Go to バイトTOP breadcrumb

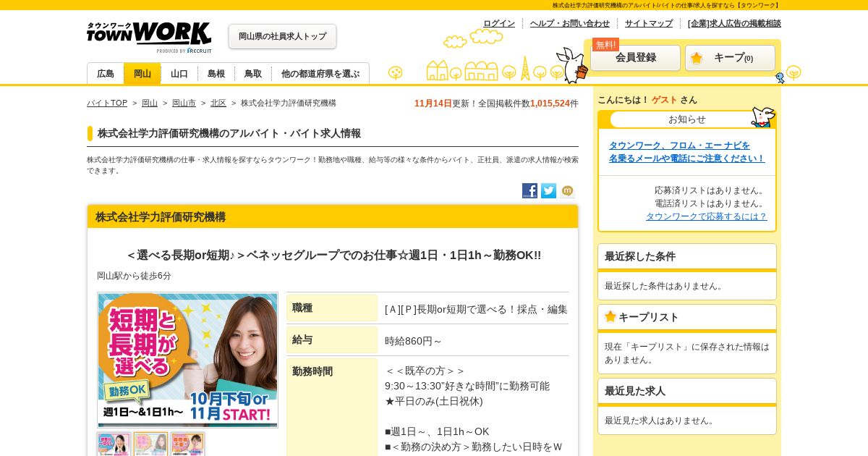tap(107, 103)
